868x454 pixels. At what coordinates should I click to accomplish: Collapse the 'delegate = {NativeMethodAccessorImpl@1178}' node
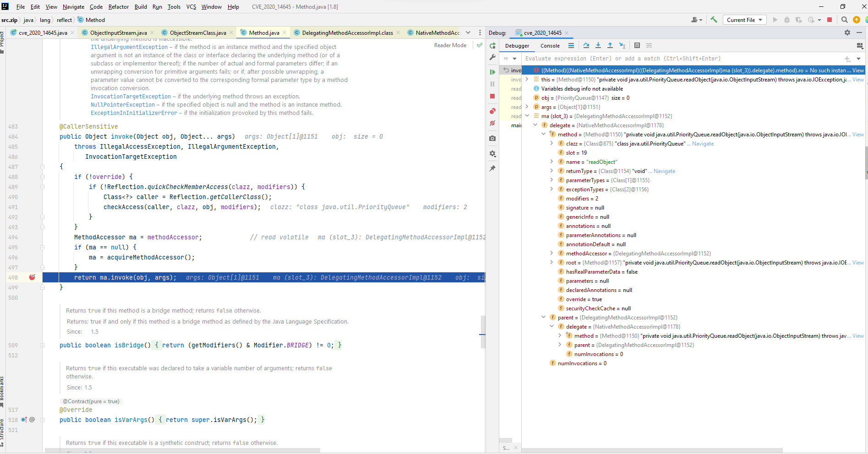coord(535,125)
